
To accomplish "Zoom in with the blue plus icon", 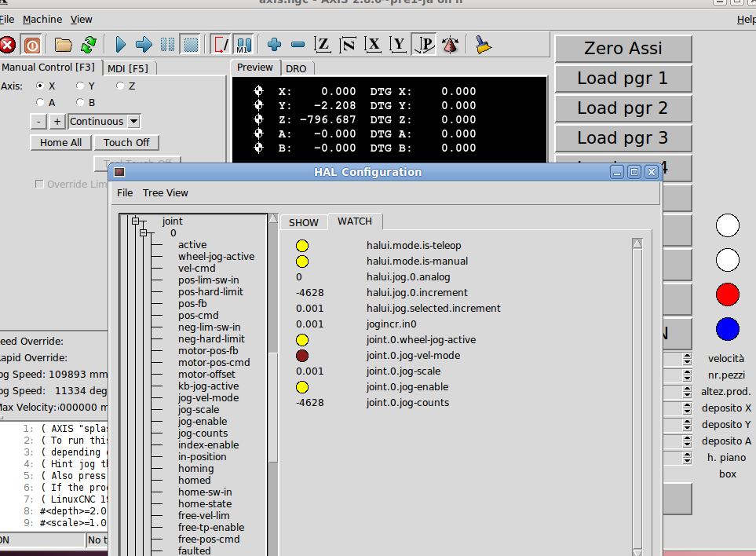I will [274, 46].
